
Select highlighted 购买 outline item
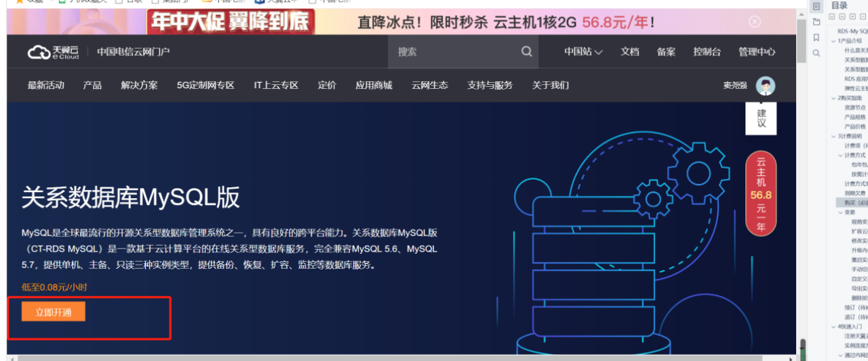pyautogui.click(x=852, y=203)
